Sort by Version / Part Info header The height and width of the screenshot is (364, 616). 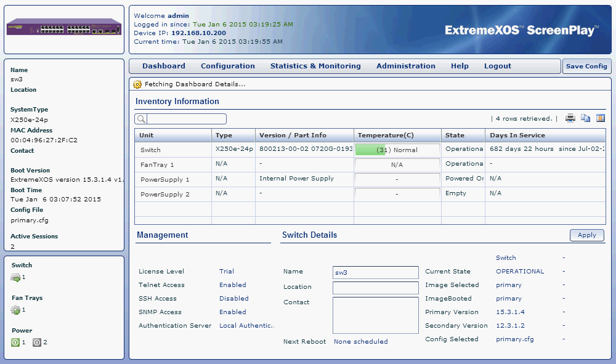tap(304, 135)
